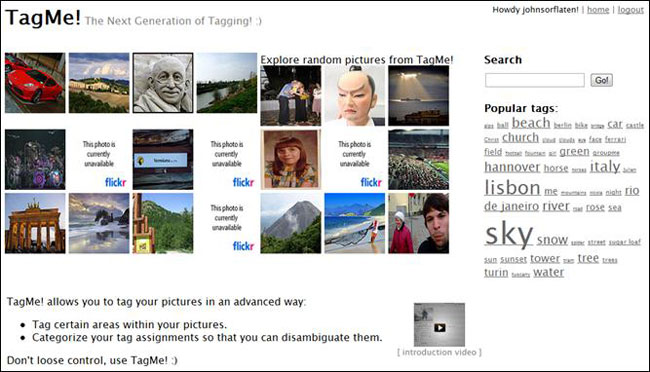Select the 'river' tag

click(x=556, y=206)
